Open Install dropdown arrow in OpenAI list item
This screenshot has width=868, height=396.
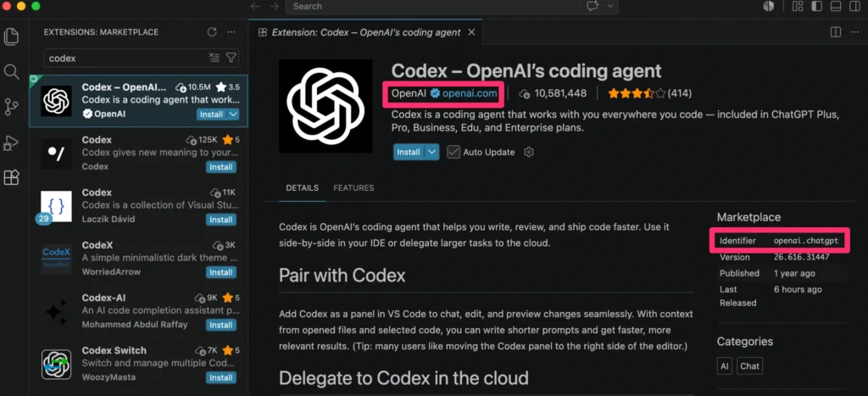[233, 114]
